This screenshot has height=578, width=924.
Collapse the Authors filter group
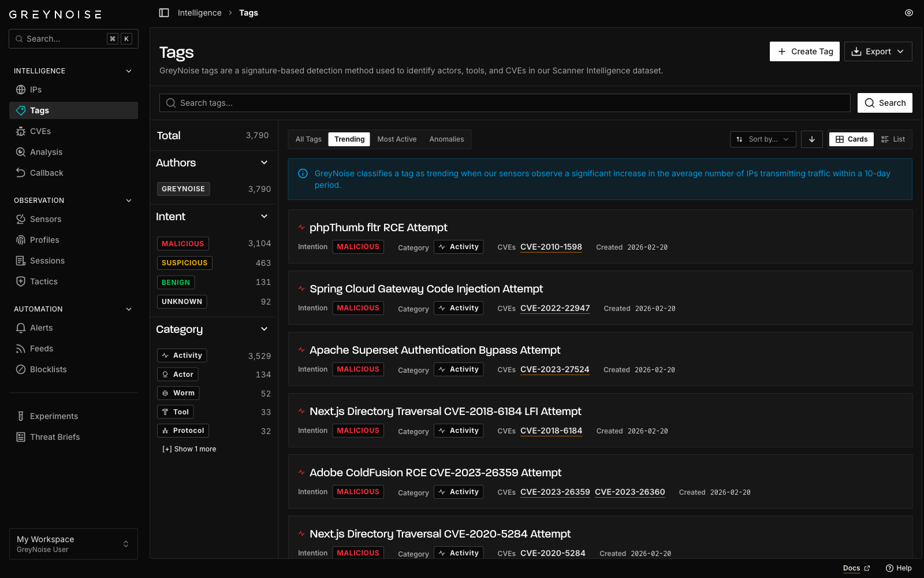pyautogui.click(x=264, y=162)
